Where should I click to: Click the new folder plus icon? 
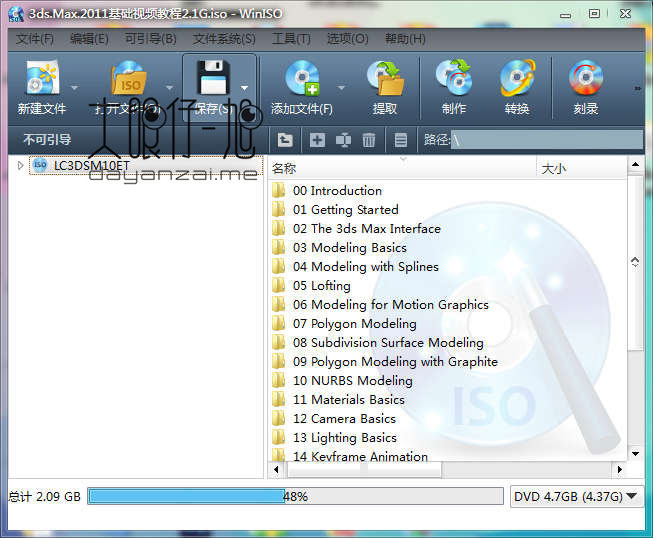[x=317, y=140]
